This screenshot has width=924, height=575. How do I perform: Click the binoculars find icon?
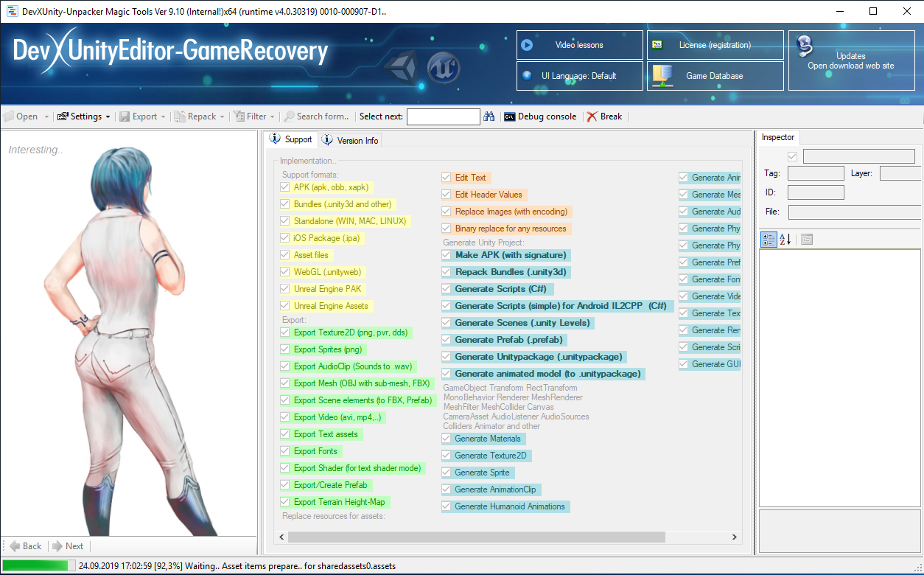tap(489, 116)
